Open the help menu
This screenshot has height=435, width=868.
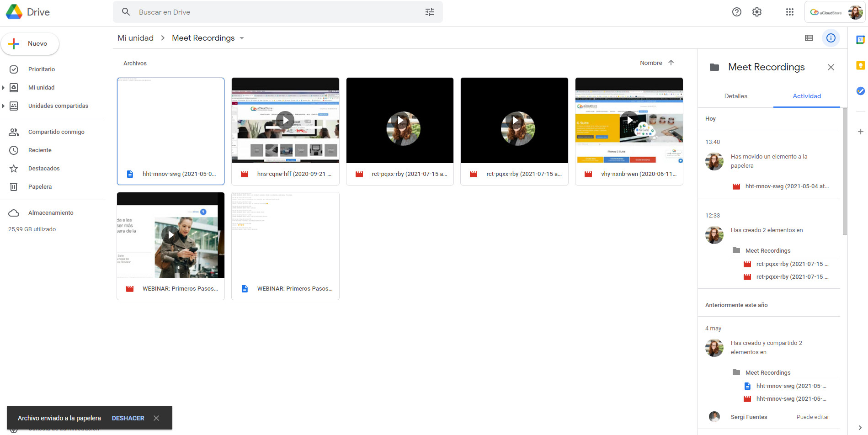coord(736,12)
